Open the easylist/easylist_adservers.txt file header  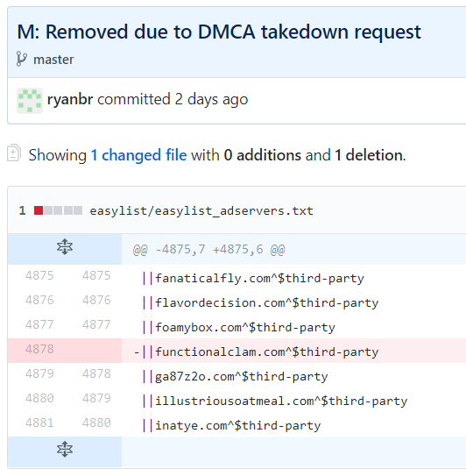pos(201,210)
